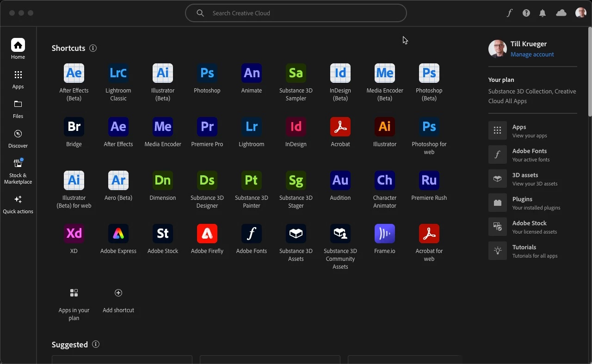This screenshot has width=592, height=364.
Task: Click Manage account link
Action: point(532,55)
